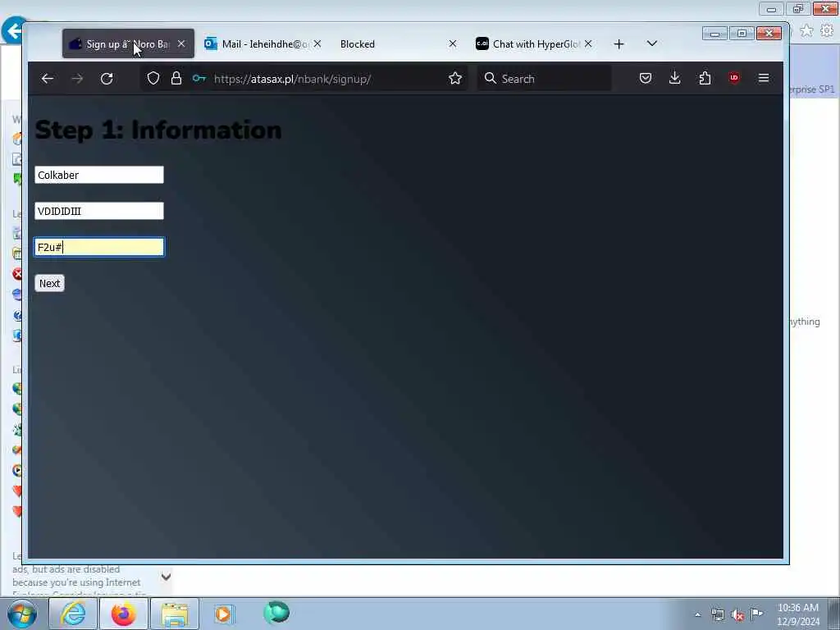Close the Sign up tab
The height and width of the screenshot is (630, 840).
click(x=181, y=44)
